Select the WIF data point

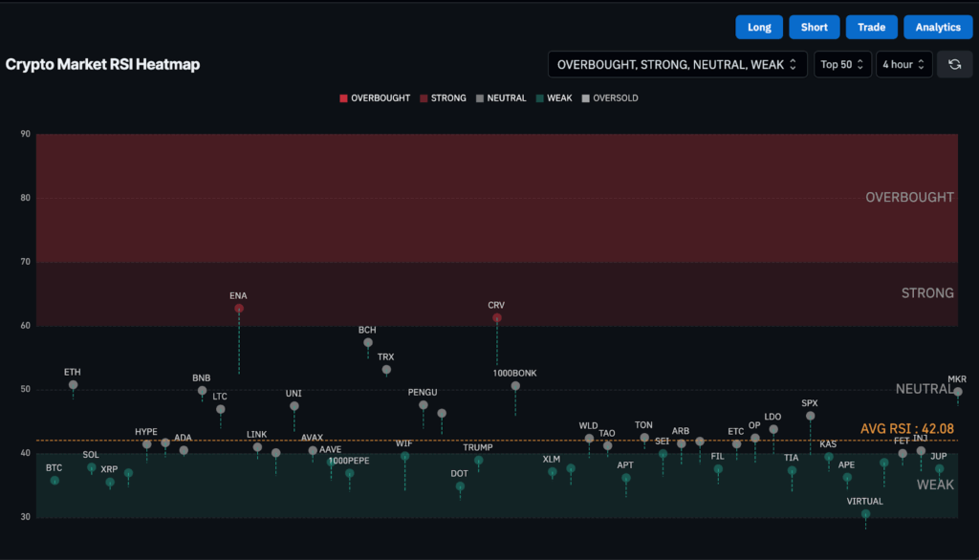pos(404,457)
